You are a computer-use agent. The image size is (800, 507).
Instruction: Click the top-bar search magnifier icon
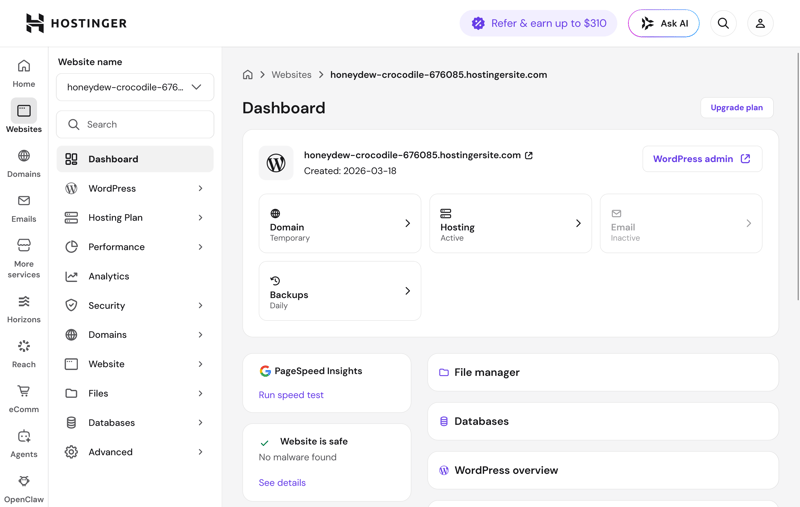pos(723,23)
